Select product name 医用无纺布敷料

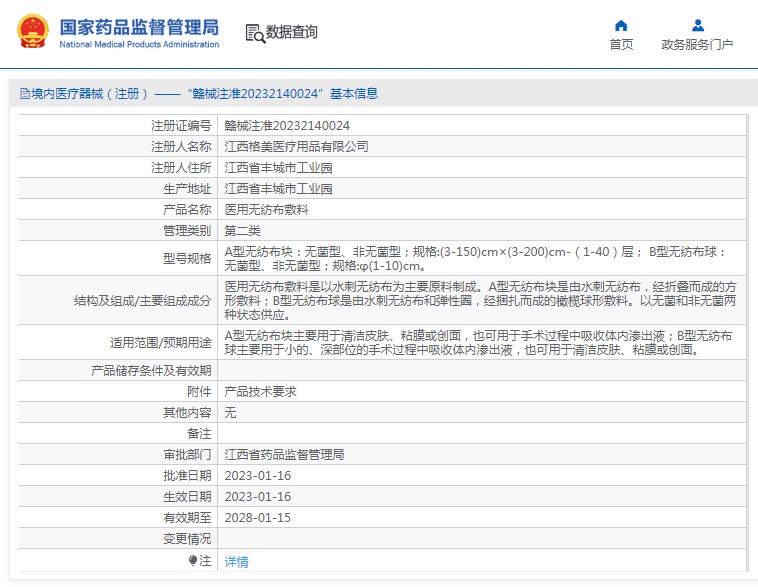pos(266,209)
